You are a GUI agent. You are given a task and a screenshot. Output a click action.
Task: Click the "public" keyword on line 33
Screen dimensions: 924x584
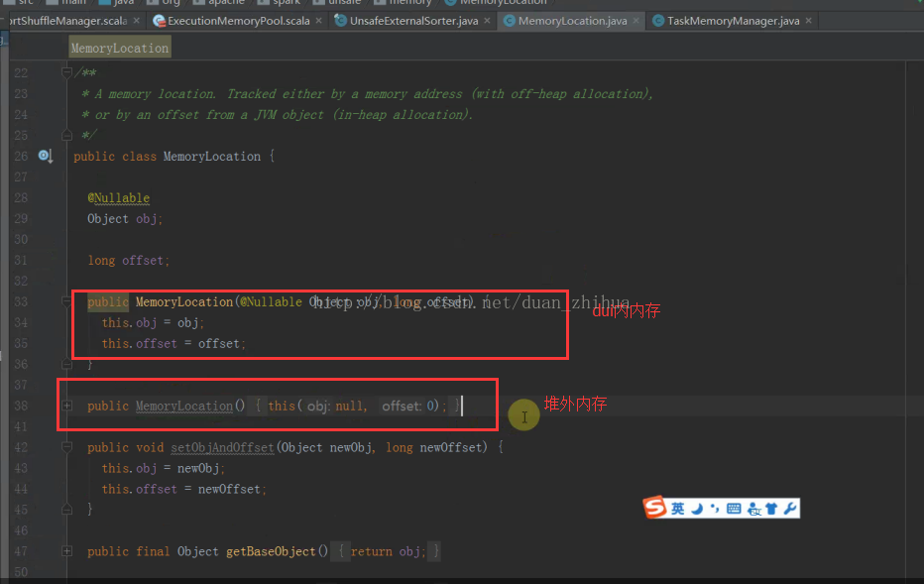coord(108,301)
